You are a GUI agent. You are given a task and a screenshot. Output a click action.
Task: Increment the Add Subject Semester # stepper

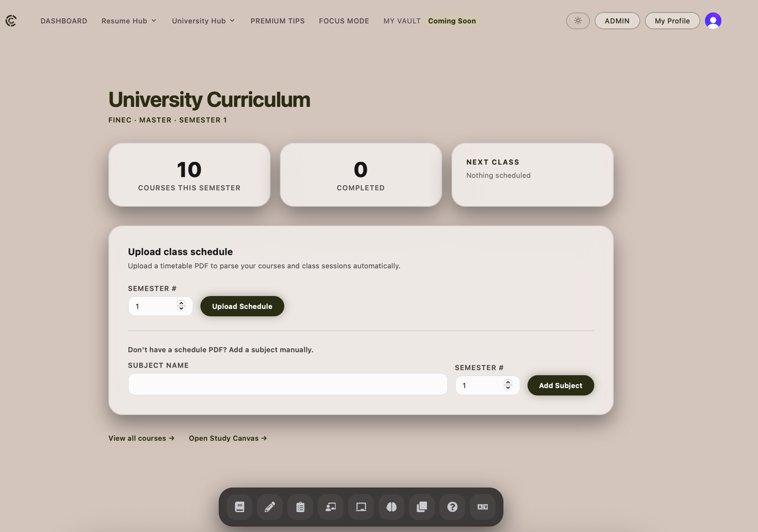pos(508,382)
